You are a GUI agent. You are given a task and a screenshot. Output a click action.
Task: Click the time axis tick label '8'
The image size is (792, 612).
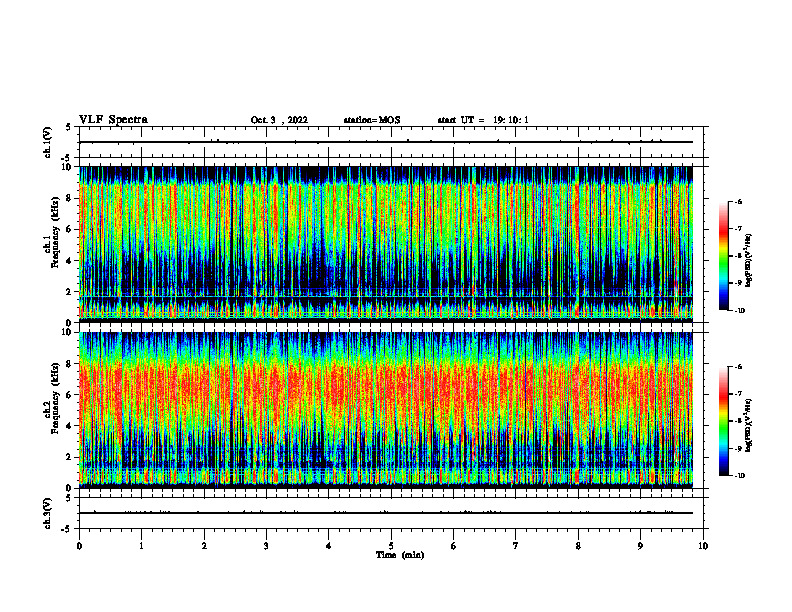point(578,546)
